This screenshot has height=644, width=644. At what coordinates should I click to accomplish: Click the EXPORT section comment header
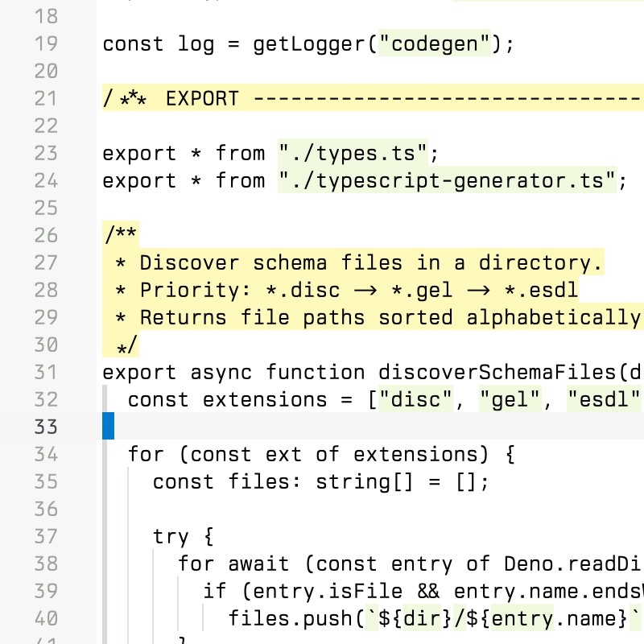click(x=373, y=97)
